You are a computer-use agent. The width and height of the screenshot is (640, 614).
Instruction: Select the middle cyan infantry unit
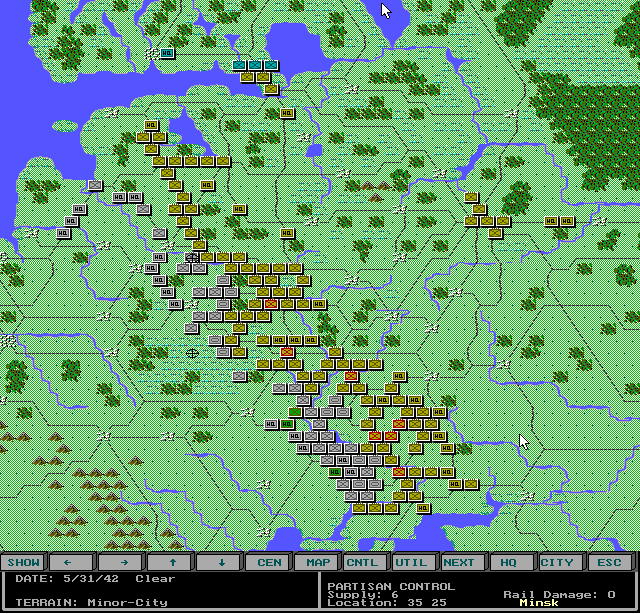point(255,65)
